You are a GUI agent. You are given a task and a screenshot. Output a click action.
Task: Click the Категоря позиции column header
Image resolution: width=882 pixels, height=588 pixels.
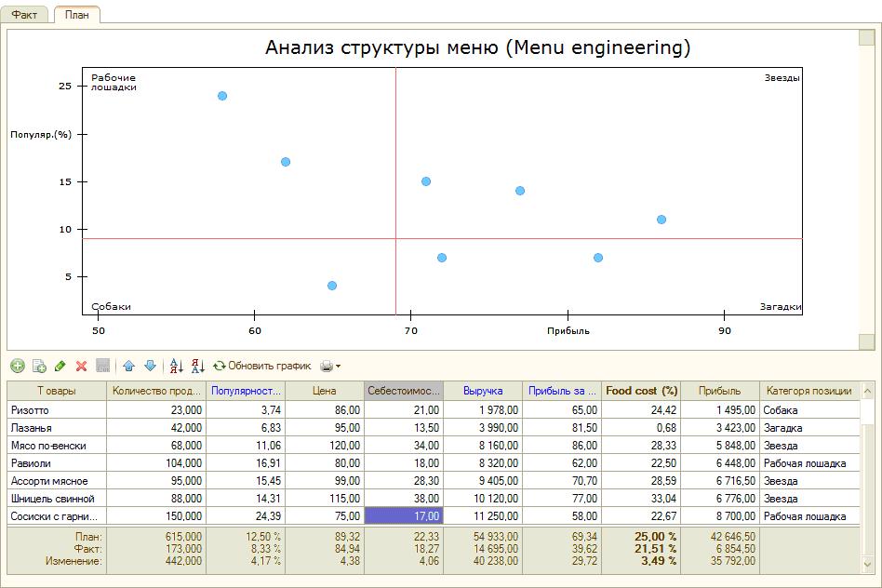pos(808,391)
